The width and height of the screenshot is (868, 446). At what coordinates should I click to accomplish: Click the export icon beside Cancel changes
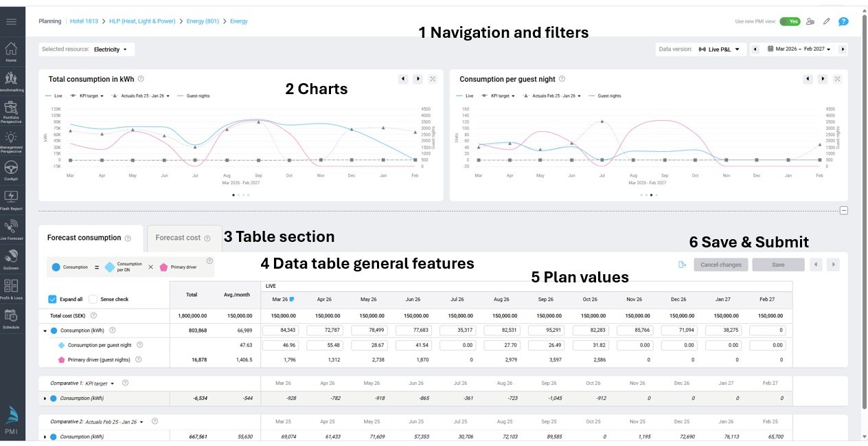coord(682,265)
